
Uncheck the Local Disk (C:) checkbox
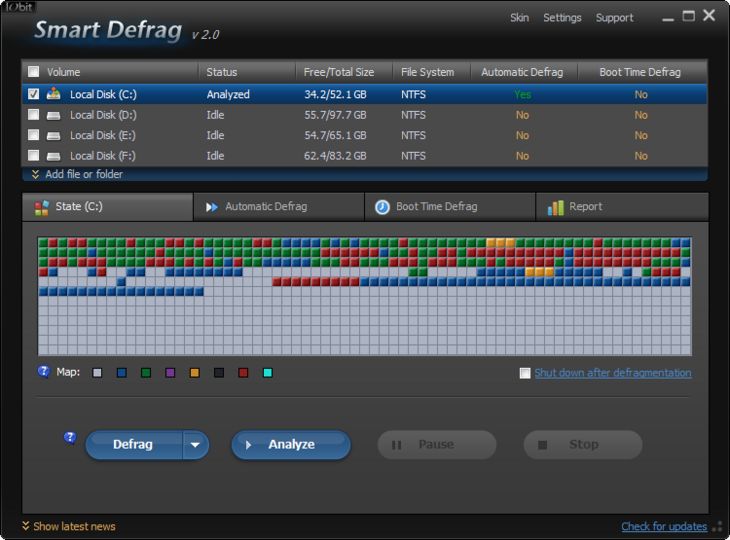34,94
